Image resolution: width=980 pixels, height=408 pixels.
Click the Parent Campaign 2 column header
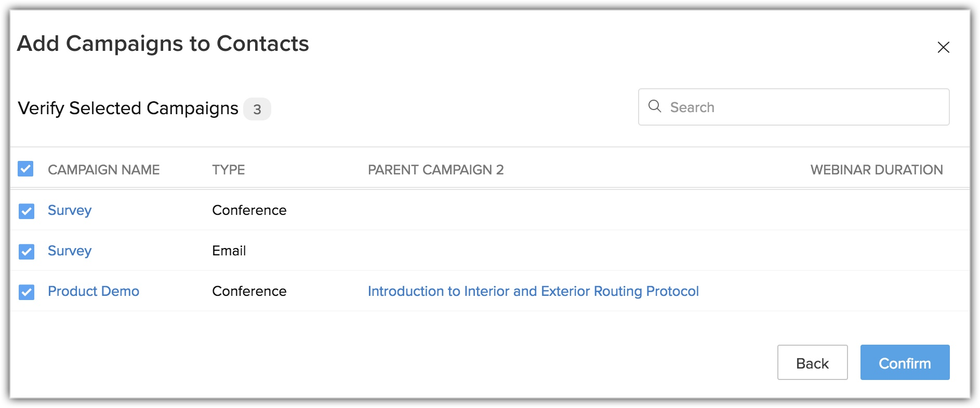[435, 170]
